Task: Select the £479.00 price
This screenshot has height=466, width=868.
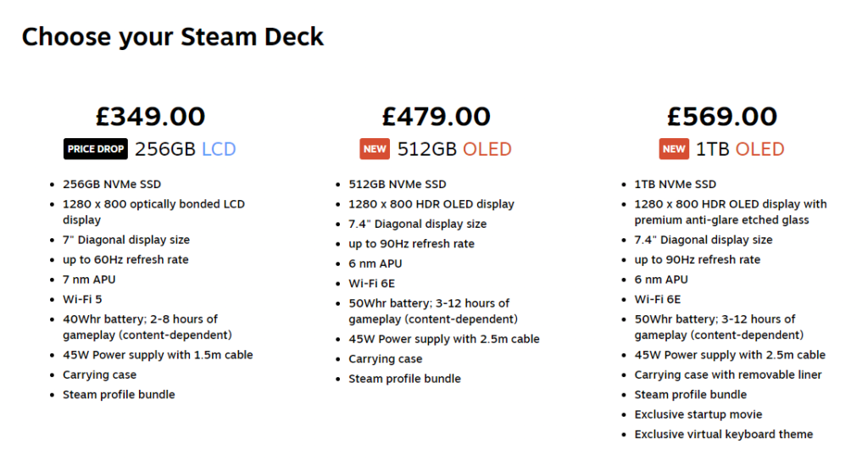Action: [x=436, y=116]
